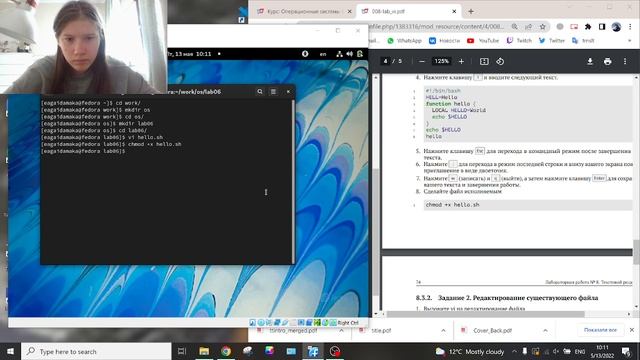
Task: Open the Chrome three-dot menu
Action: click(x=630, y=27)
